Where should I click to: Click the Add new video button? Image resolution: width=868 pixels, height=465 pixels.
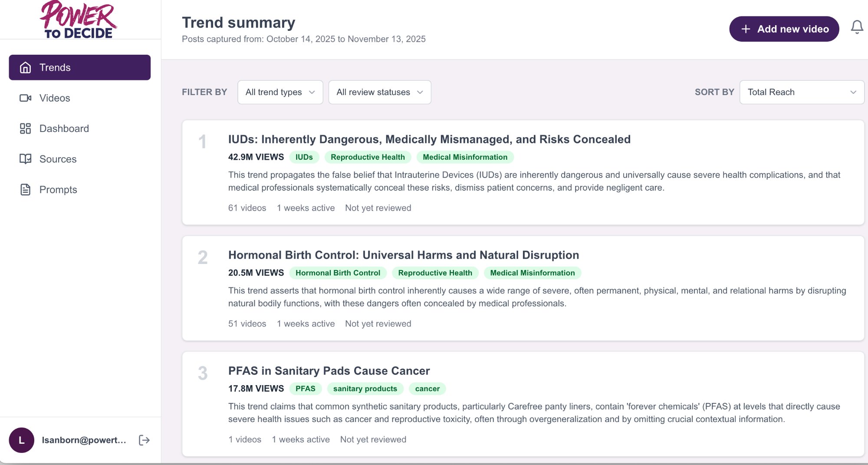click(x=784, y=29)
